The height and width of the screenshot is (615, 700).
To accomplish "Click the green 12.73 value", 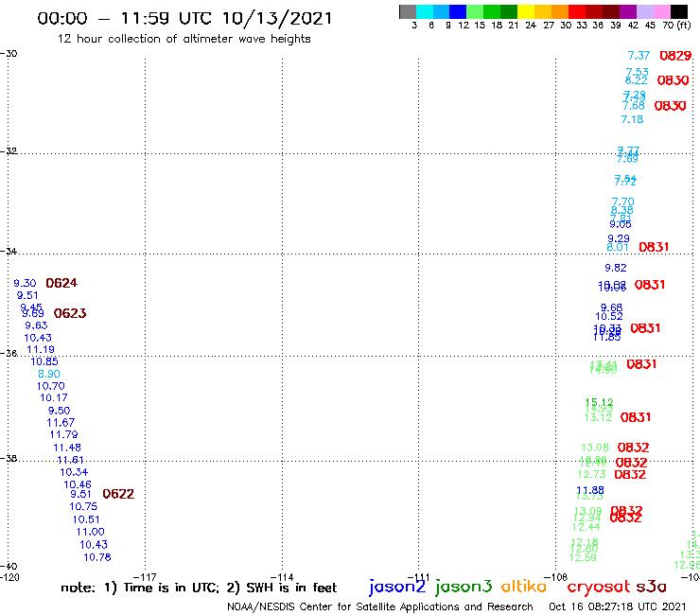I will tap(591, 474).
